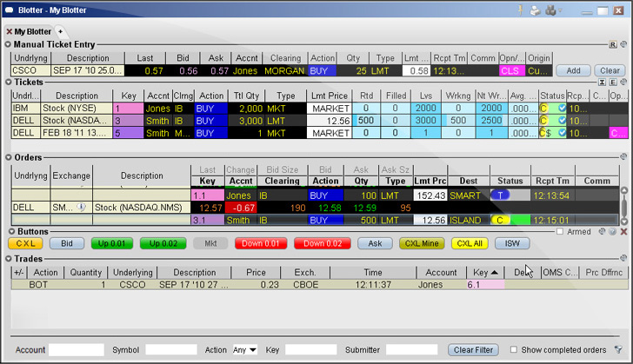Click the Clear Filter button
The width and height of the screenshot is (633, 364).
(x=473, y=350)
